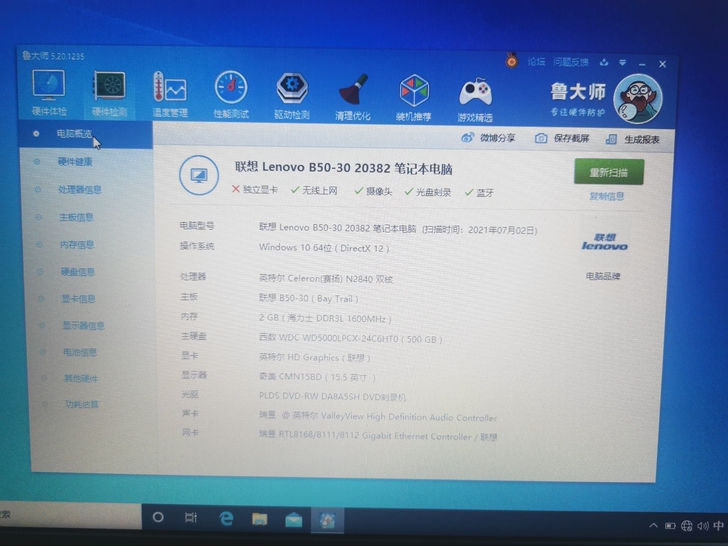Image resolution: width=728 pixels, height=546 pixels.
Task: Click the computer monitor circle icon
Action: pos(199,175)
